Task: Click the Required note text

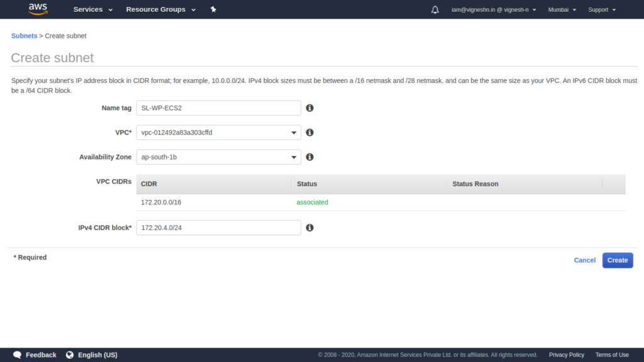Action: click(30, 257)
